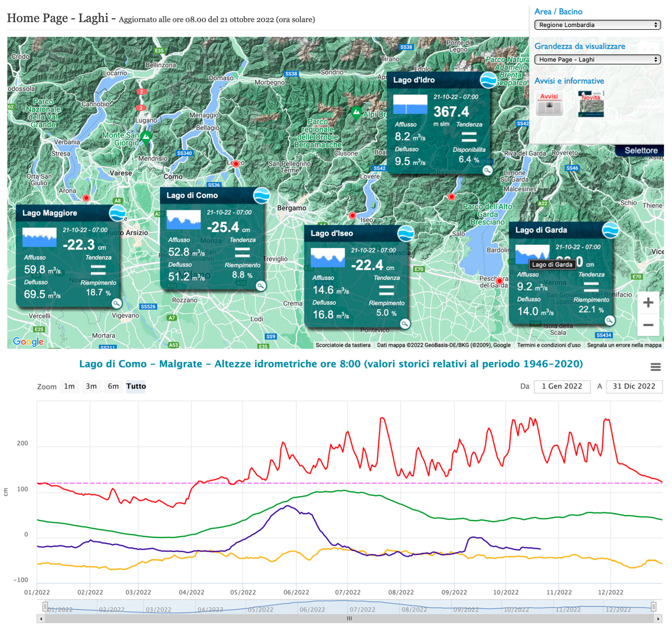Screen dimensions: 672x631
Task: Open the Novità map thumbnail
Action: click(x=591, y=104)
